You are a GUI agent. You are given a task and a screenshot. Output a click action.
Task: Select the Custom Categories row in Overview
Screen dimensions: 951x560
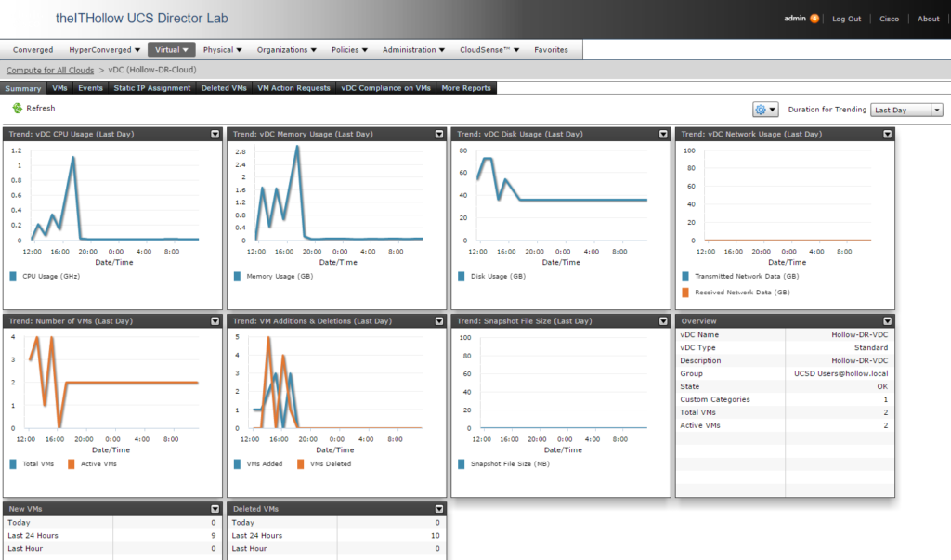tap(785, 400)
